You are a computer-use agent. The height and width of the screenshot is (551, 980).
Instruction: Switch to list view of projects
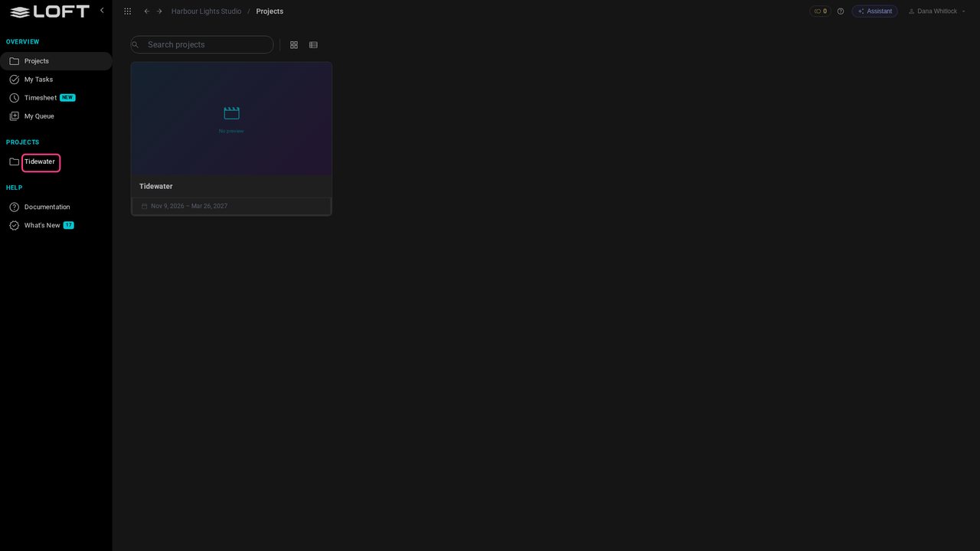[313, 45]
